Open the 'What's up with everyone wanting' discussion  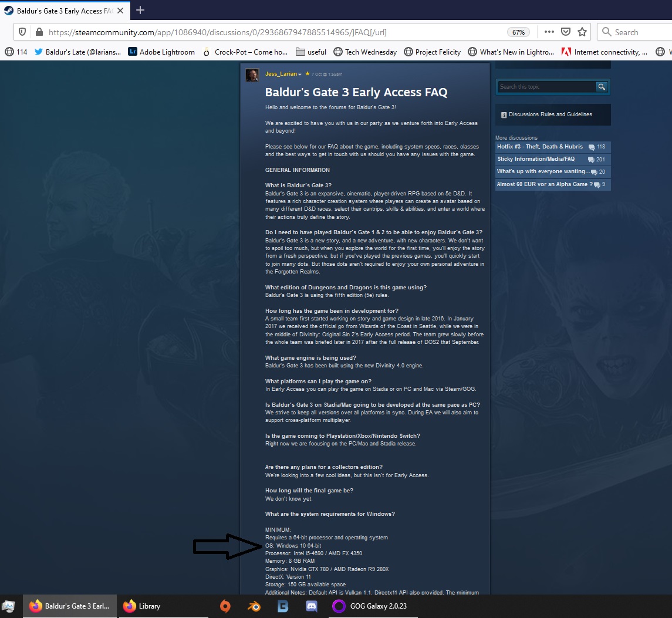click(553, 172)
